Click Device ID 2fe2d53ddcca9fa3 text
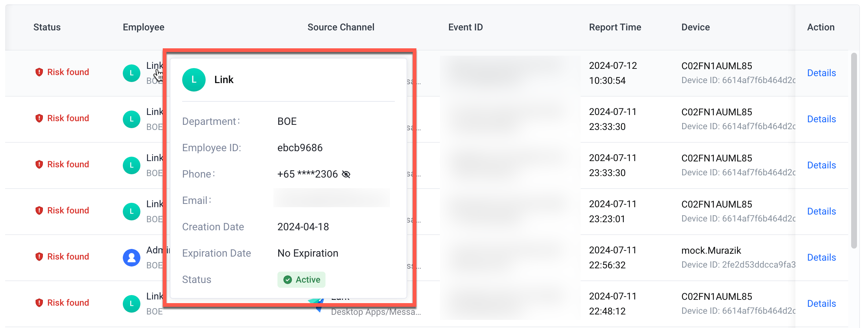 pyautogui.click(x=738, y=265)
